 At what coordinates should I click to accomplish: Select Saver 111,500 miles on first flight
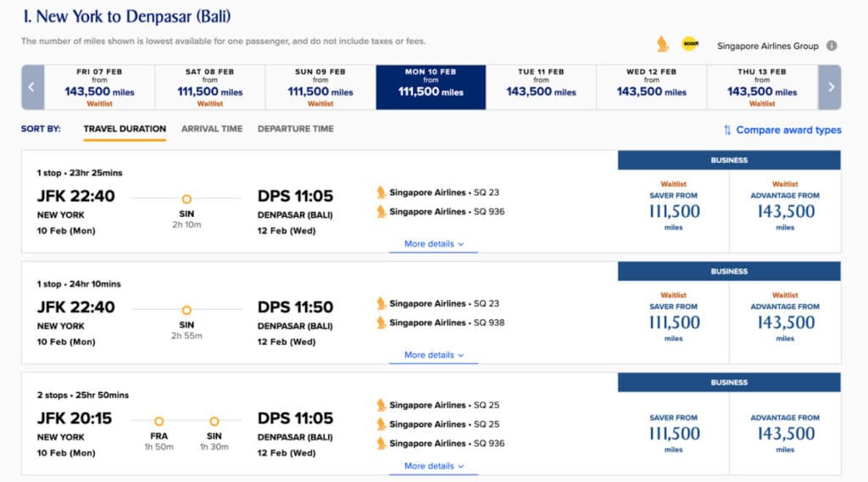click(673, 211)
